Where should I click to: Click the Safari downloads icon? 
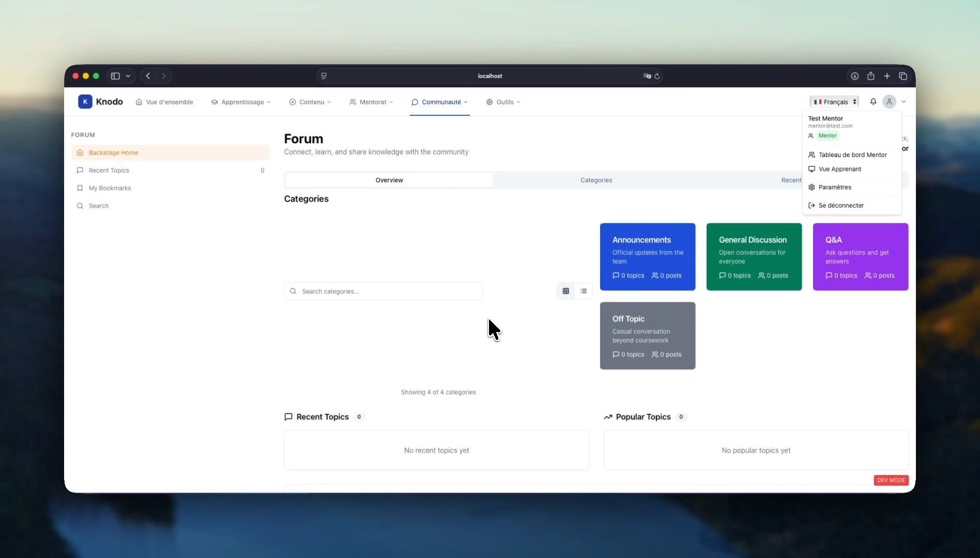pos(855,76)
